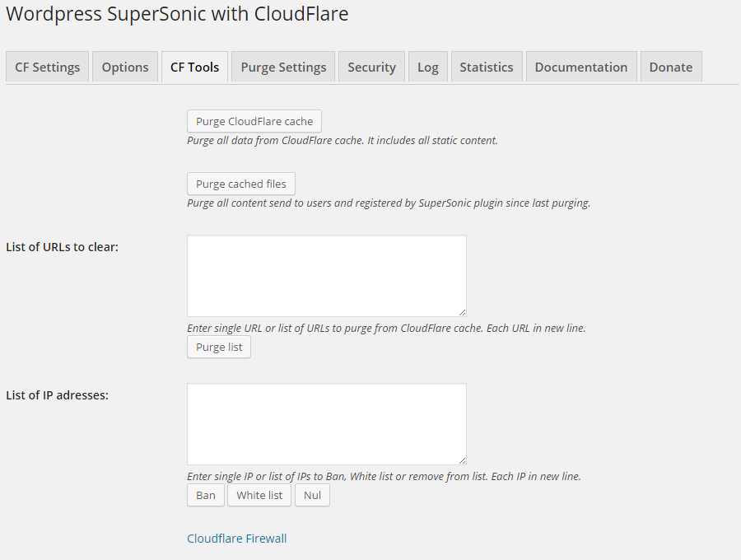Click into the List of IP adresses textarea
This screenshot has height=560, width=741.
(x=327, y=424)
